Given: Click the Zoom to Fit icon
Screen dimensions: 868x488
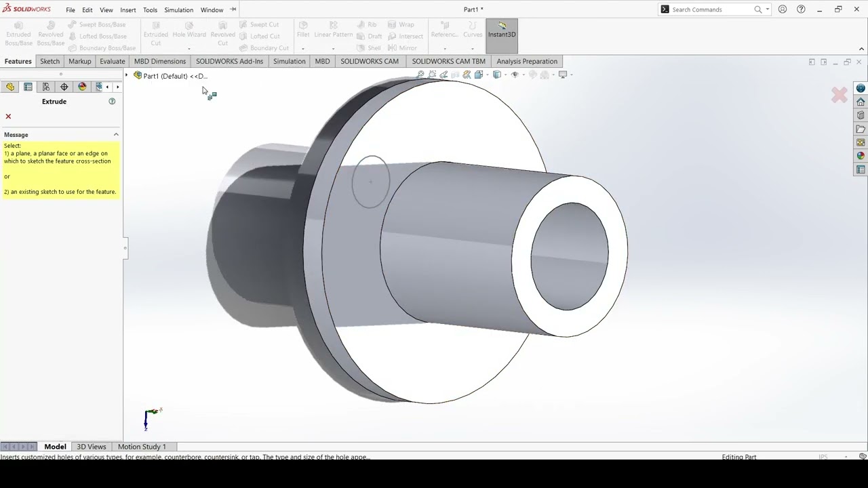Looking at the screenshot, I should tap(420, 75).
